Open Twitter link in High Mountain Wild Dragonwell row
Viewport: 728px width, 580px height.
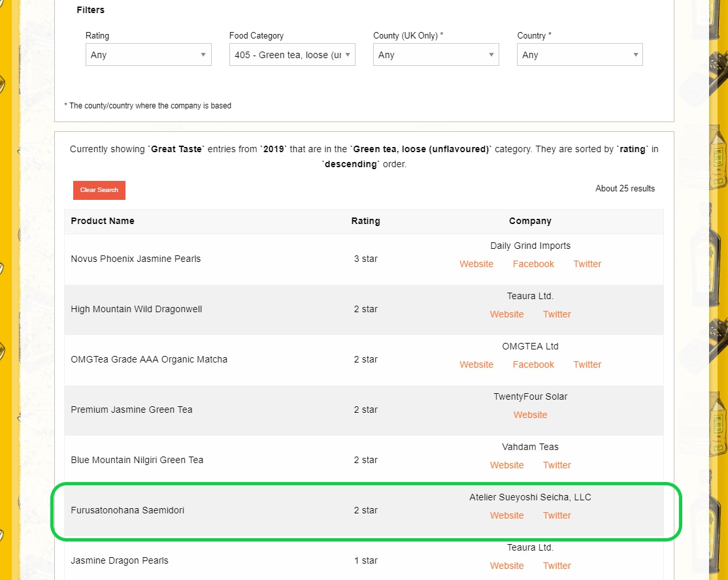557,314
